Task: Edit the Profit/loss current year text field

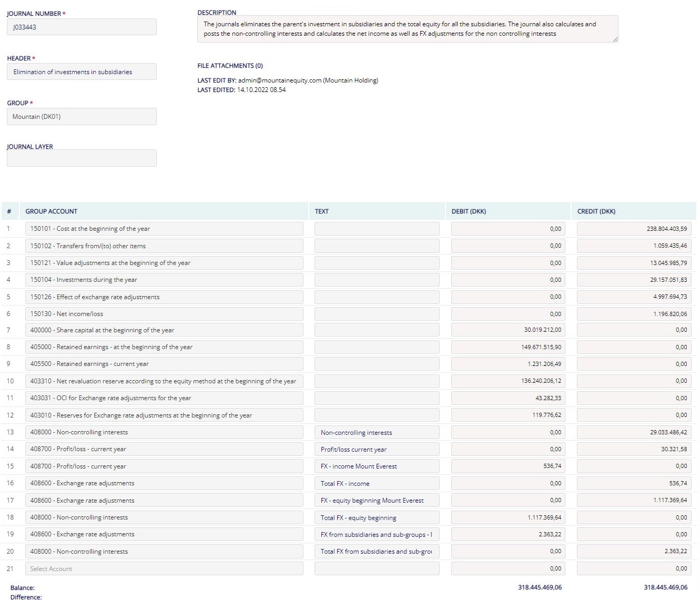Action: pos(377,449)
